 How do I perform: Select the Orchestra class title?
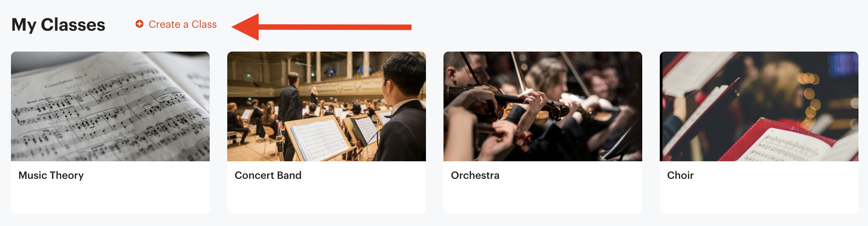pos(475,175)
